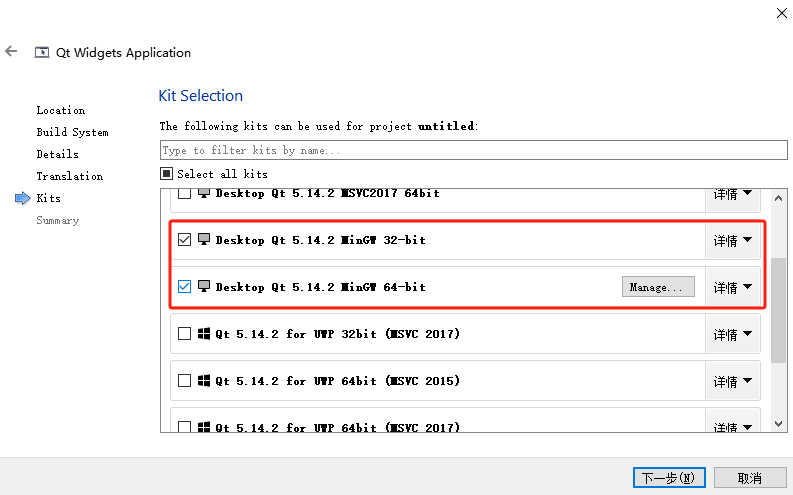Uncheck Desktop Qt 5.14.2 MinGW 32-bit kit
This screenshot has height=495, width=793.
pos(185,240)
